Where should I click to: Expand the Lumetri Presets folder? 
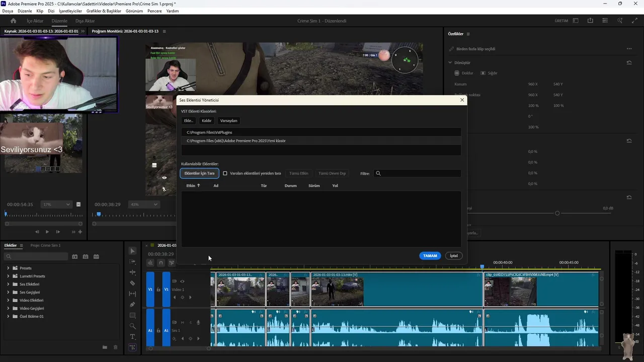[x=8, y=276]
